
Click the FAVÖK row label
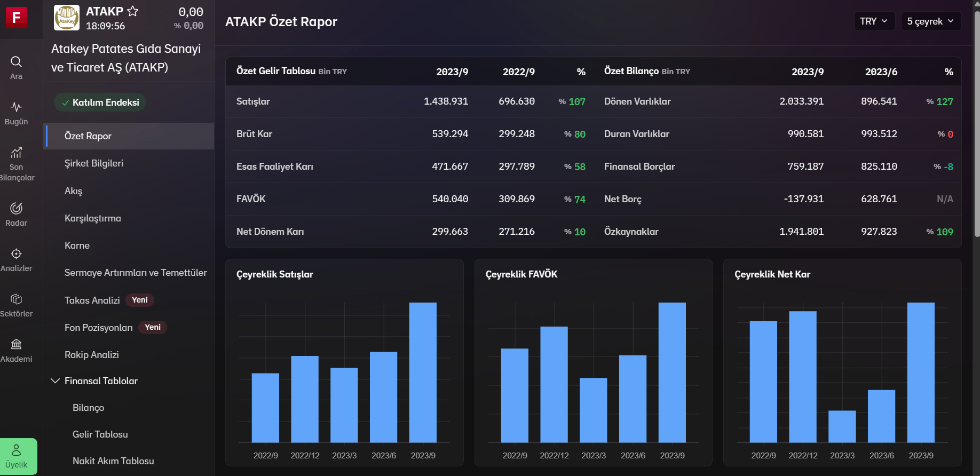(251, 199)
